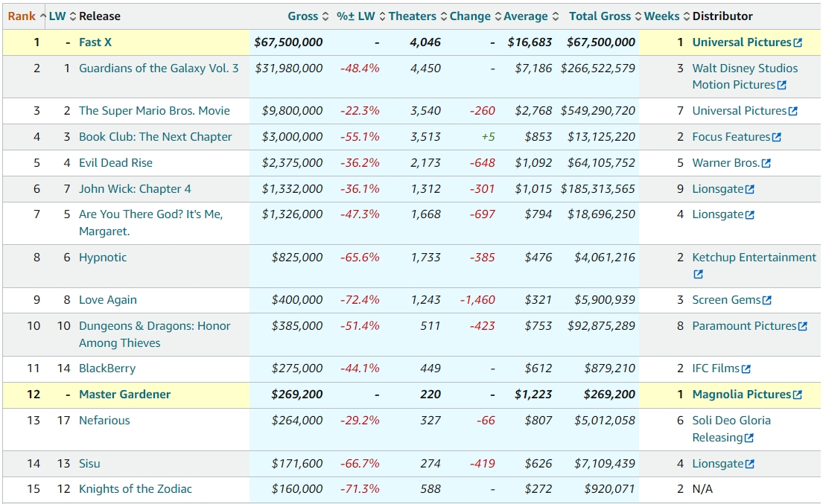Select the -48.4% change value
The width and height of the screenshot is (823, 504).
360,68
